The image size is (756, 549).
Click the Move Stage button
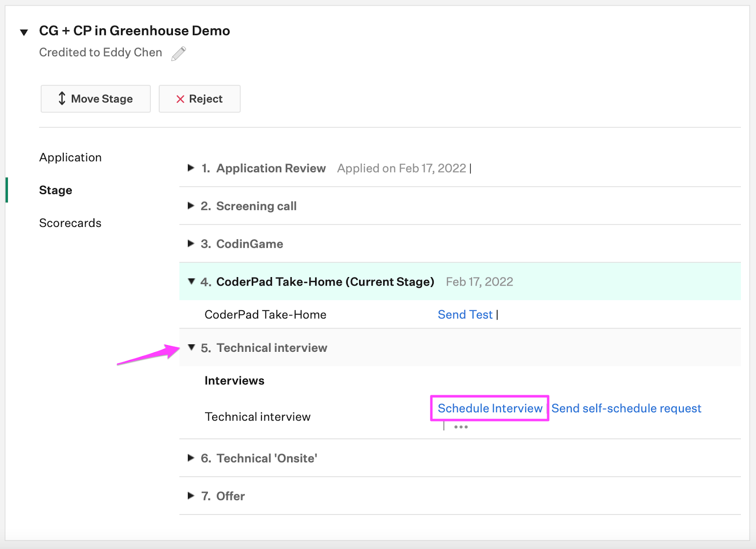pyautogui.click(x=95, y=98)
